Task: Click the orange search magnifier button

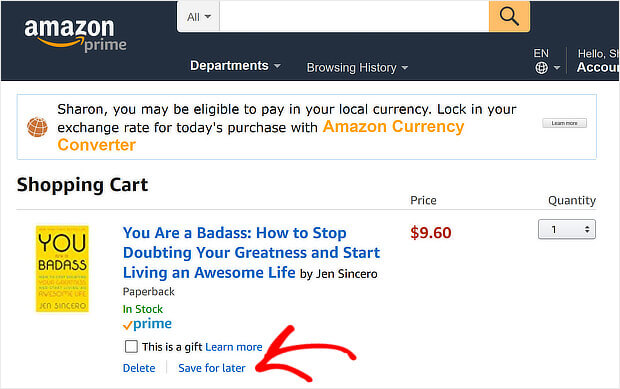Action: pos(509,16)
